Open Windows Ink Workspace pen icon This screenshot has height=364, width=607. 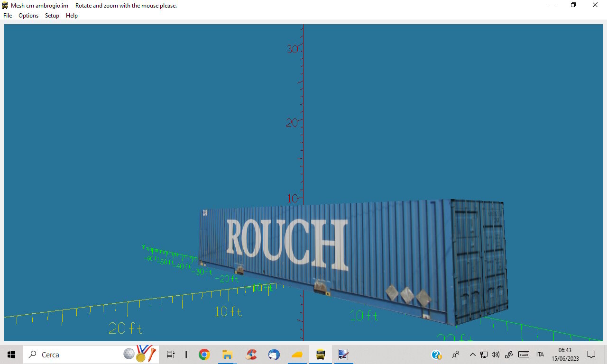point(509,355)
